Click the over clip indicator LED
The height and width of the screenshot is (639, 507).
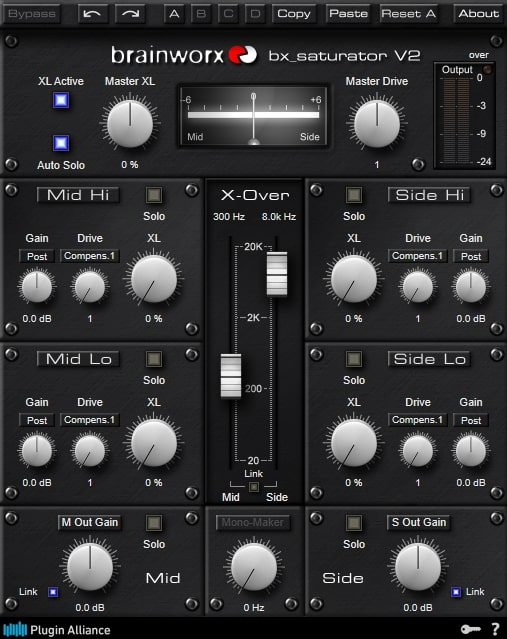click(x=487, y=70)
